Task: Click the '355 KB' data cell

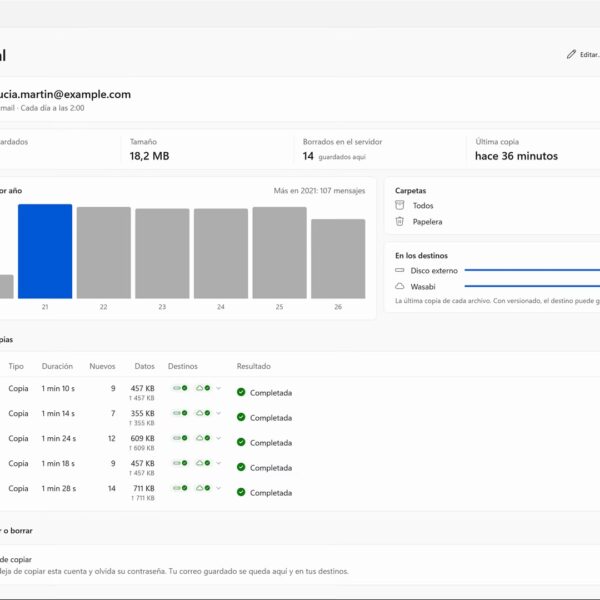Action: (142, 413)
